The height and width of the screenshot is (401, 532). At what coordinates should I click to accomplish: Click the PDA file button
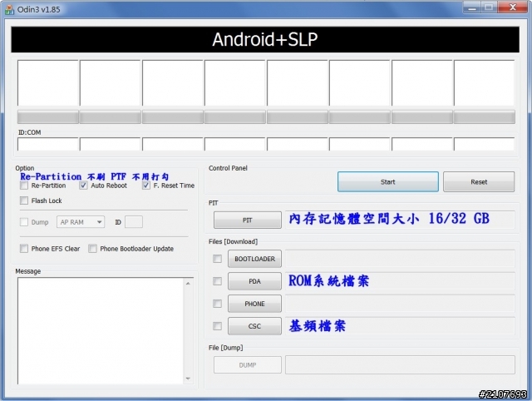[x=254, y=281]
